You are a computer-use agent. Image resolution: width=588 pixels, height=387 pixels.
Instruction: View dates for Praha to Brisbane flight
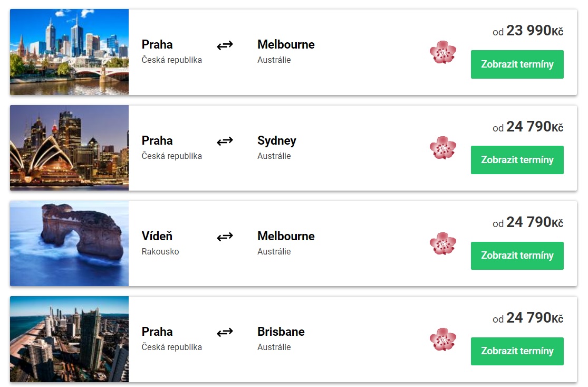[x=517, y=351]
